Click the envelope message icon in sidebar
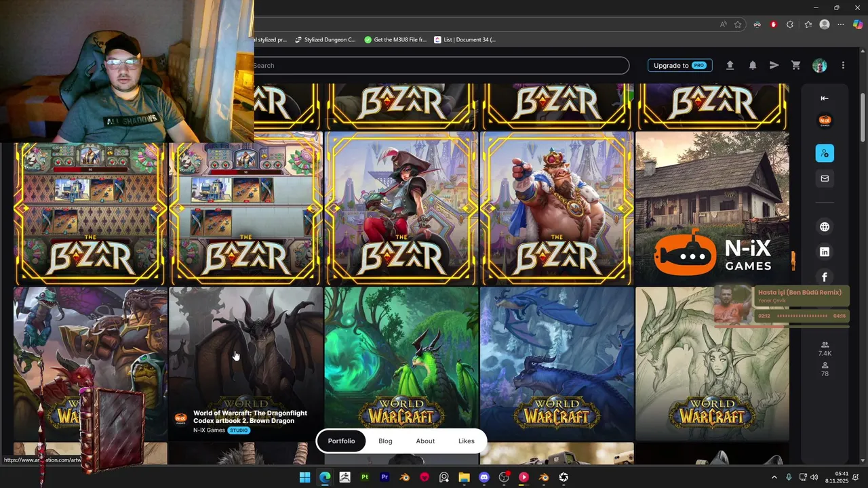 coord(825,178)
